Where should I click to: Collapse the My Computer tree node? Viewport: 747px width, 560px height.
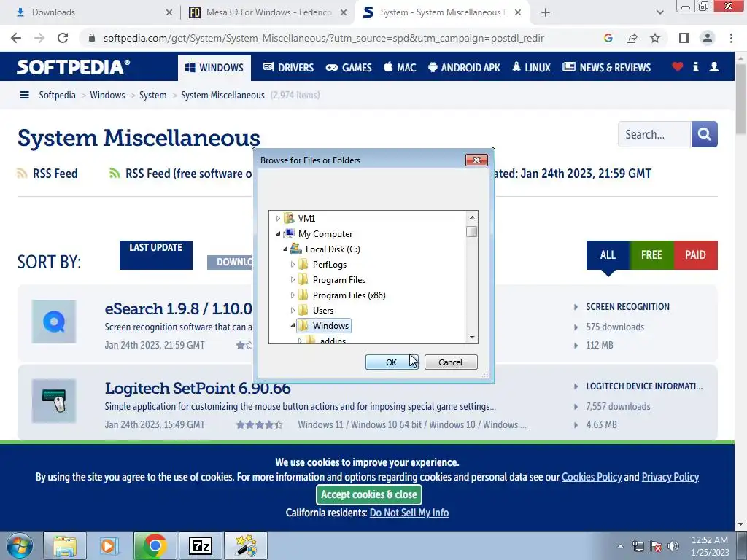(278, 234)
